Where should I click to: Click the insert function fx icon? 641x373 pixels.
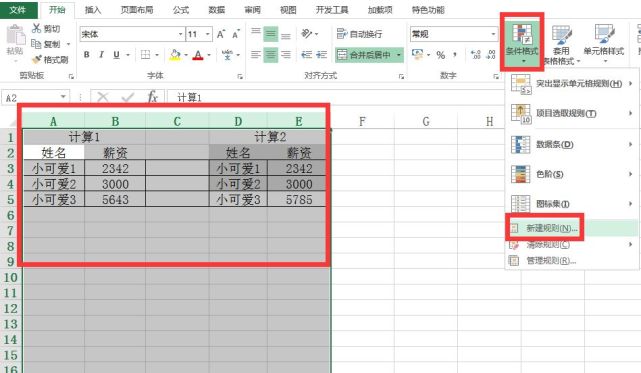click(x=152, y=97)
